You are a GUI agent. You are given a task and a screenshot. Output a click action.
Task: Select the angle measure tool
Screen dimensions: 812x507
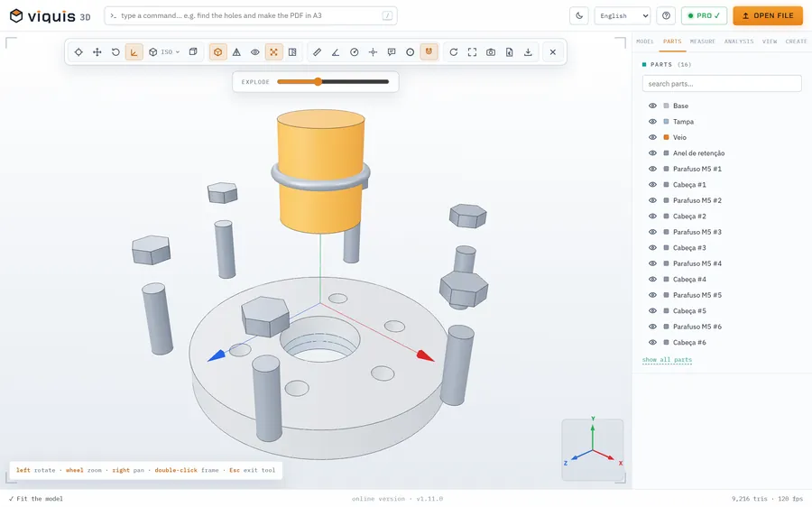(336, 51)
